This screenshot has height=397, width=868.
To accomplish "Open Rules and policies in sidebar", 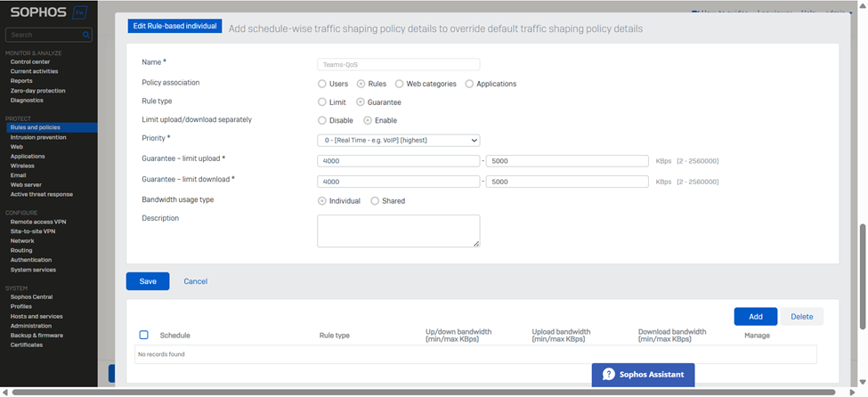I will (36, 128).
